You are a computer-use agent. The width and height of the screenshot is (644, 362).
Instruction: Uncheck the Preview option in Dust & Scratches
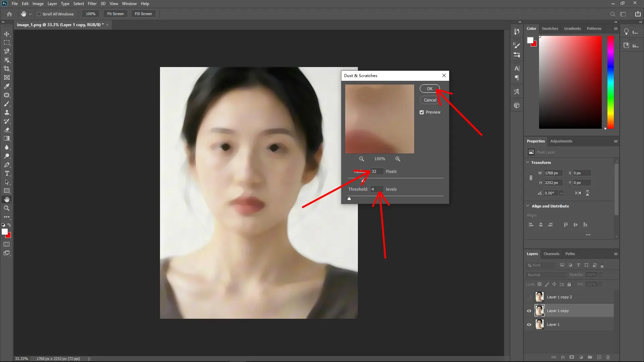click(x=422, y=112)
